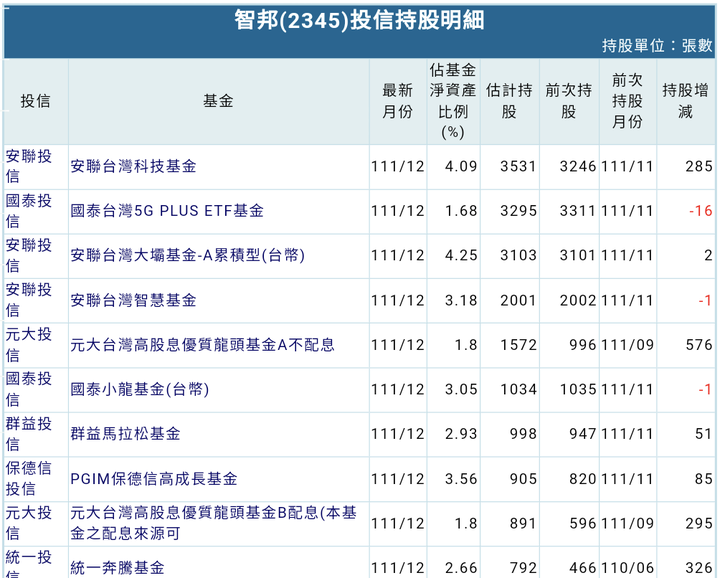Select the holding change value 85
This screenshot has height=578, width=720.
coord(704,479)
